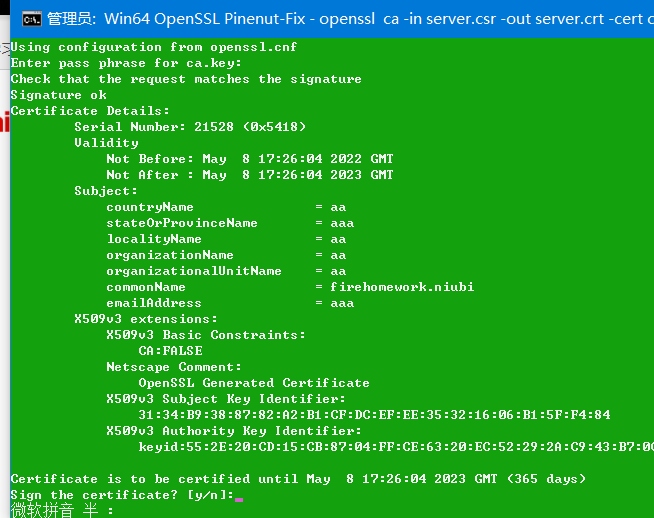Click the 'Enter pass phrase for ca.key' line
Viewport: 654px width, 518px height.
click(x=126, y=63)
